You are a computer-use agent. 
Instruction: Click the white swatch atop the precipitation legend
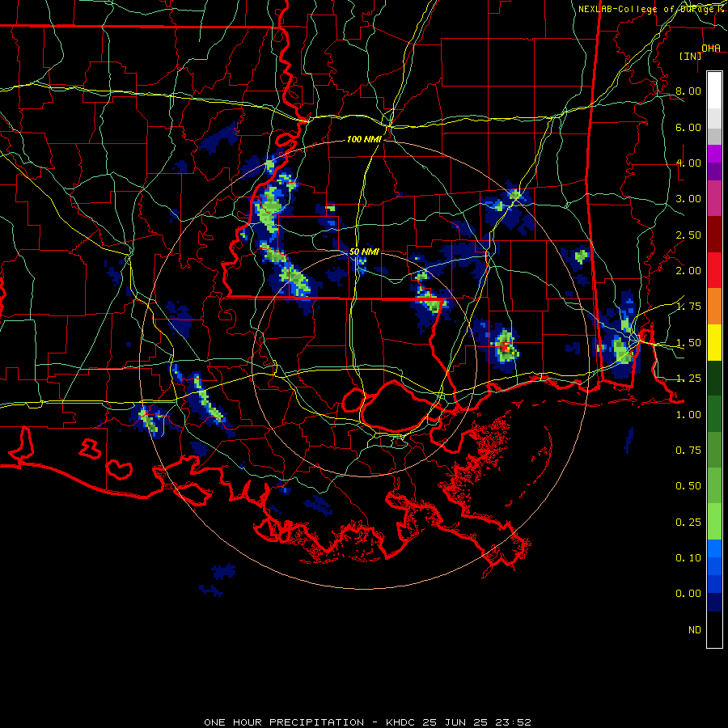tap(714, 90)
